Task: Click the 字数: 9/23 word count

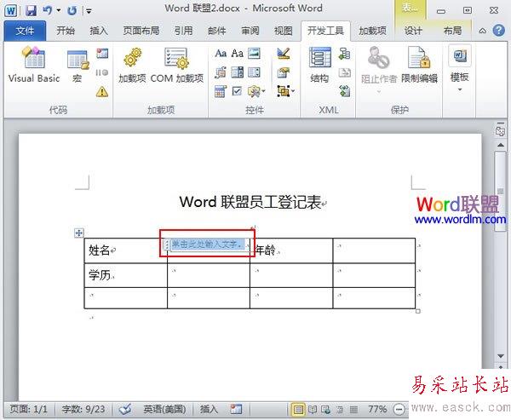Action: (83, 409)
